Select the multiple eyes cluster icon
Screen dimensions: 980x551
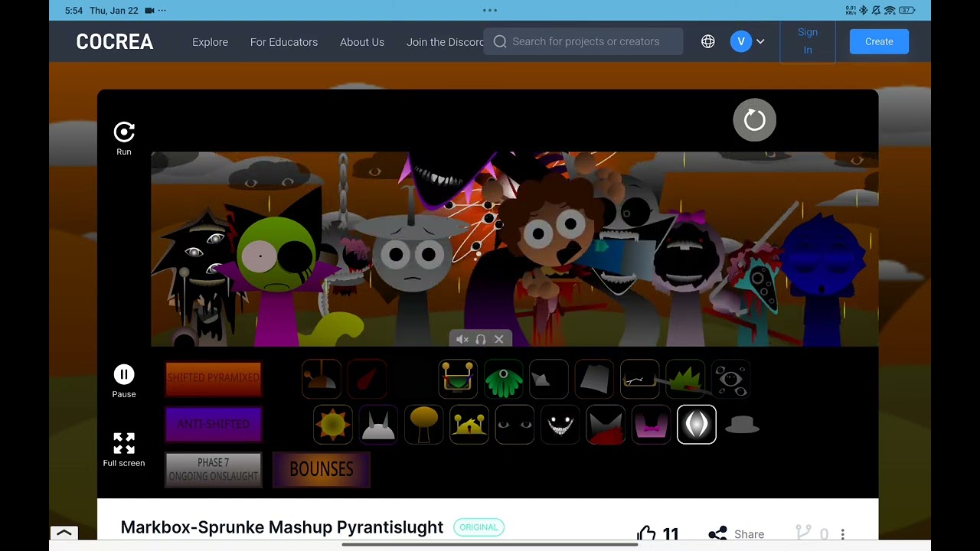click(x=731, y=379)
